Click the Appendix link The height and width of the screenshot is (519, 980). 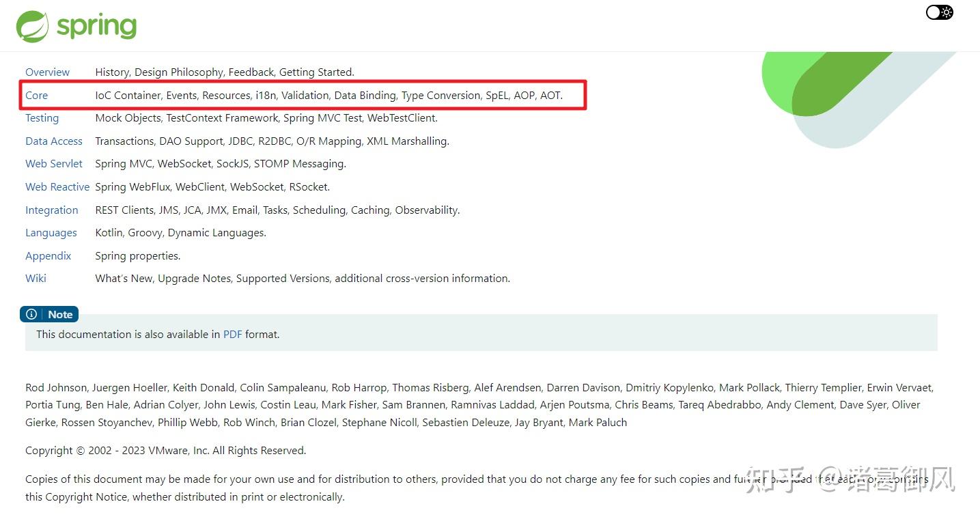(48, 256)
